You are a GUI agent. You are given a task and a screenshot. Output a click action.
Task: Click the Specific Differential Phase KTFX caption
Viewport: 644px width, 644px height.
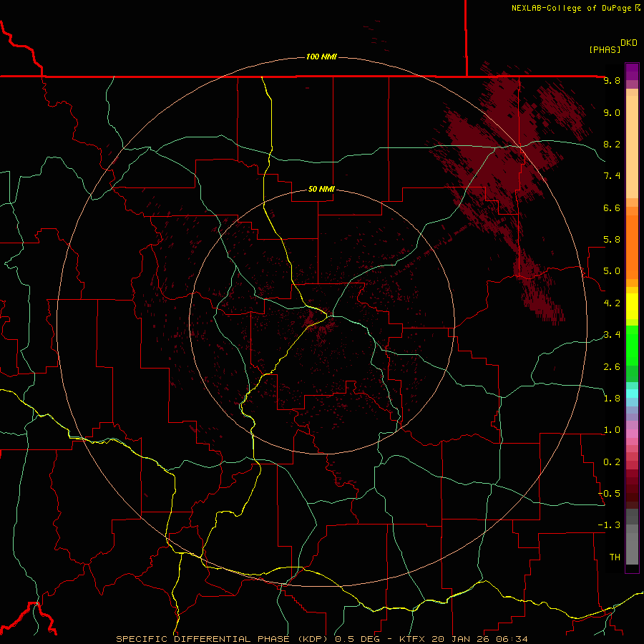coord(321,639)
